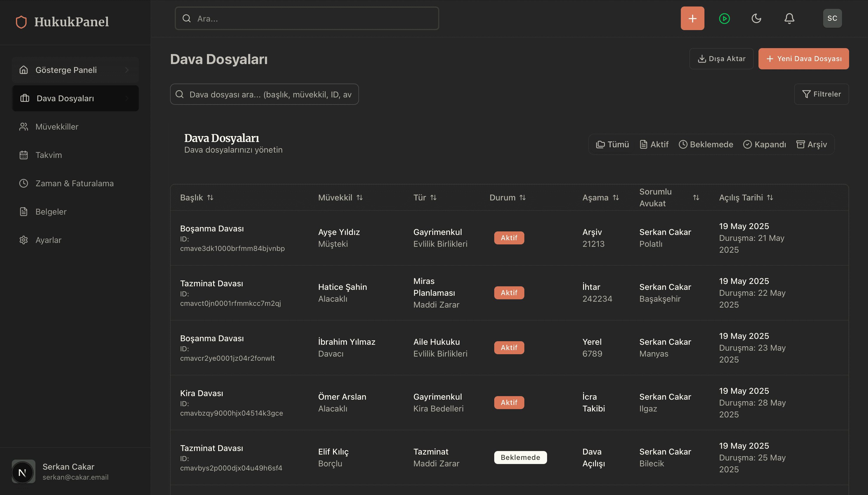The width and height of the screenshot is (868, 495).
Task: Open Filtreler filter dropdown
Action: click(x=821, y=94)
